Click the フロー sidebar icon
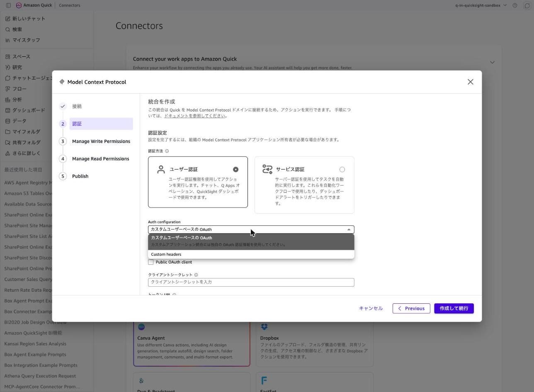The width and height of the screenshot is (534, 392). click(7, 89)
